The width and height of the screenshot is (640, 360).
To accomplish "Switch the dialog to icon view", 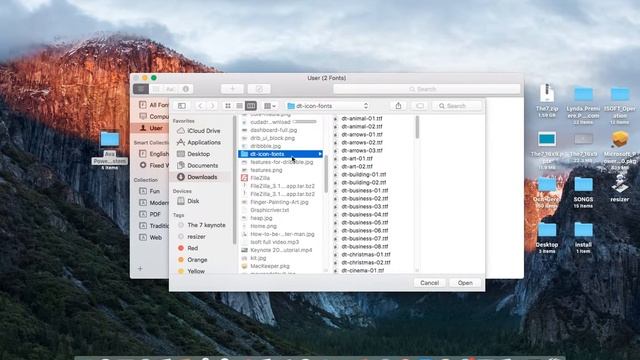I will 228,106.
